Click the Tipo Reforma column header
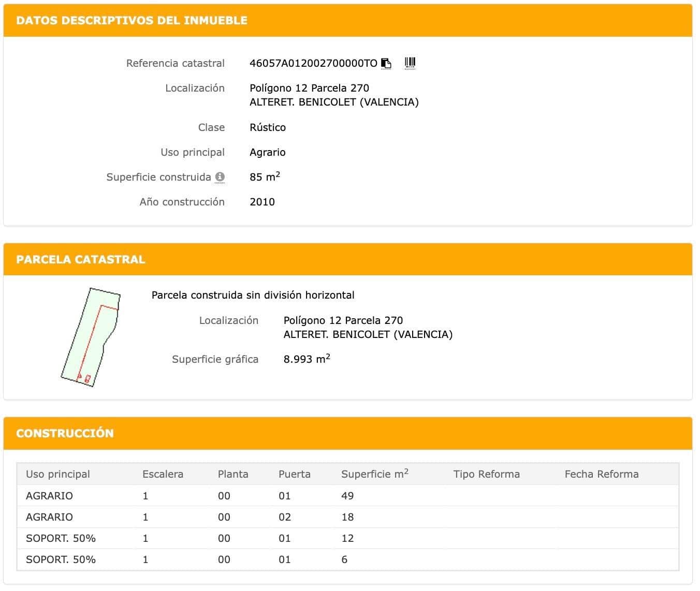Image resolution: width=700 pixels, height=591 pixels. (x=486, y=474)
